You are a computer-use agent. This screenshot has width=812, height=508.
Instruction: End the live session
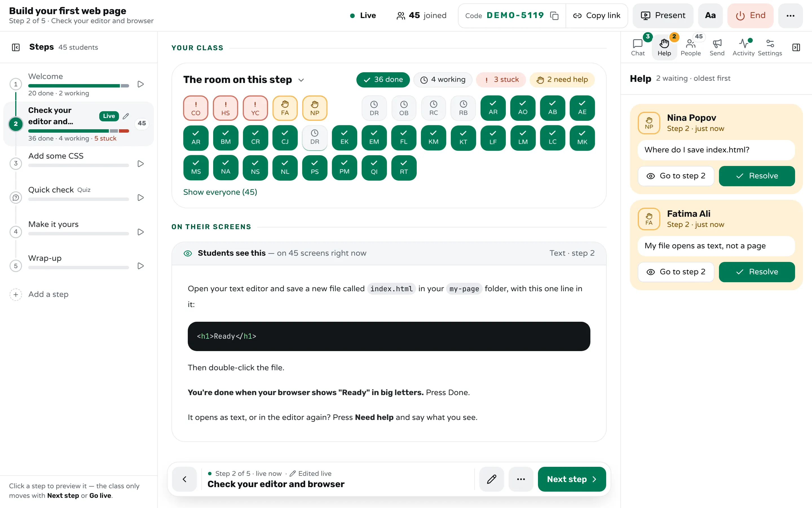750,16
